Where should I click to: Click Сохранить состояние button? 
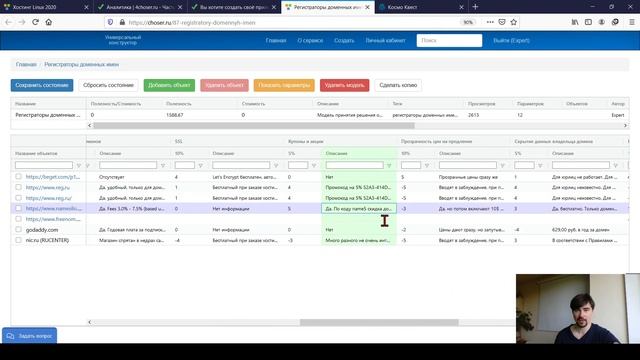[42, 85]
